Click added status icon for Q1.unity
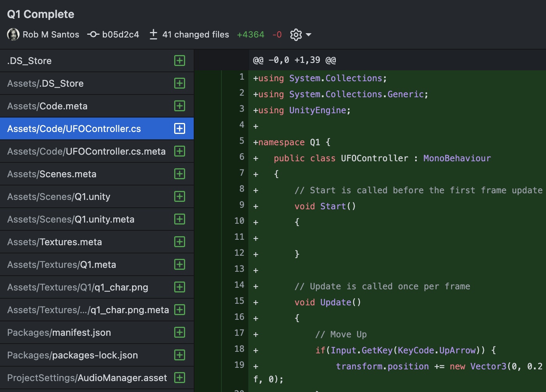Image resolution: width=546 pixels, height=392 pixels. pyautogui.click(x=180, y=196)
